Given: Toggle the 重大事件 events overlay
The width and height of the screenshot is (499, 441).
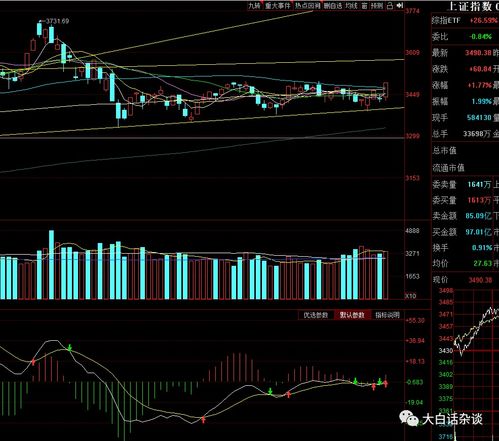Looking at the screenshot, I should coord(278,6).
